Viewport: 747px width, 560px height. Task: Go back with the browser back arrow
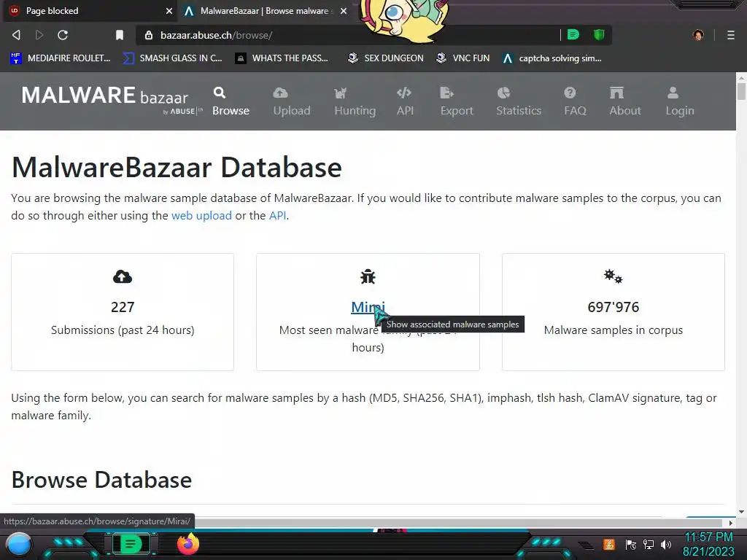click(16, 35)
